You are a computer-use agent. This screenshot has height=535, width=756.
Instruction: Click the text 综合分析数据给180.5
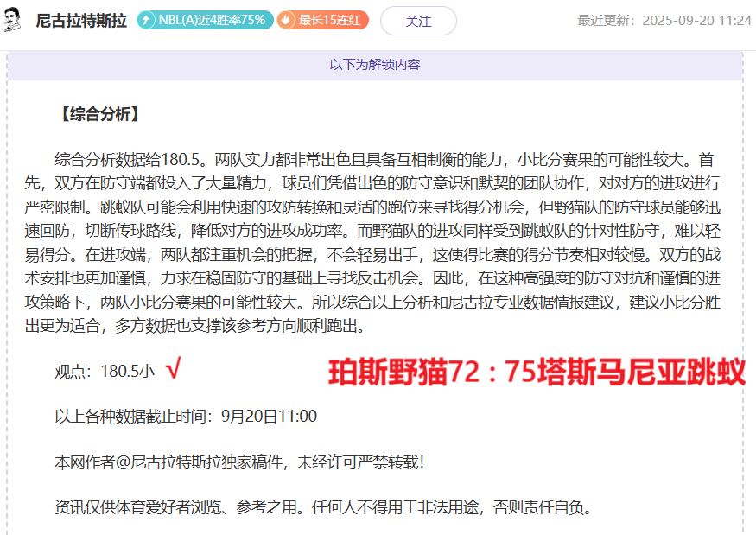[x=127, y=159]
